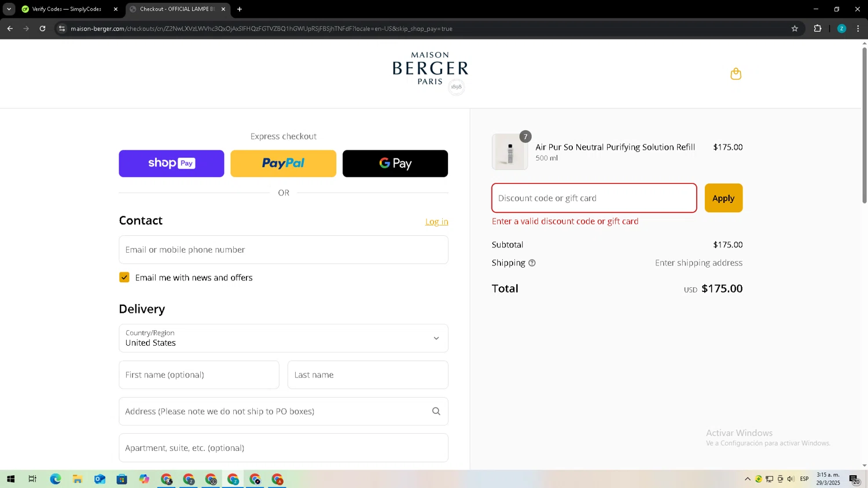Open the Windows Start menu

pyautogui.click(x=10, y=479)
